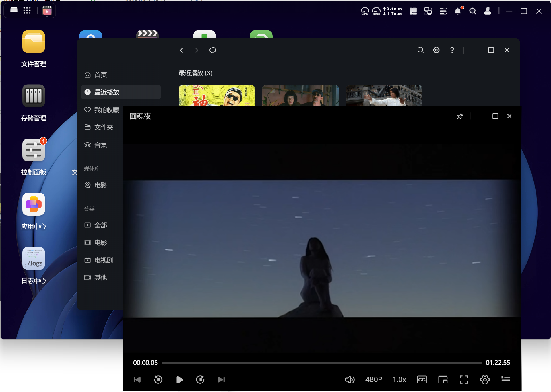
Task: Rewind 15 seconds in the video
Action: tap(158, 380)
